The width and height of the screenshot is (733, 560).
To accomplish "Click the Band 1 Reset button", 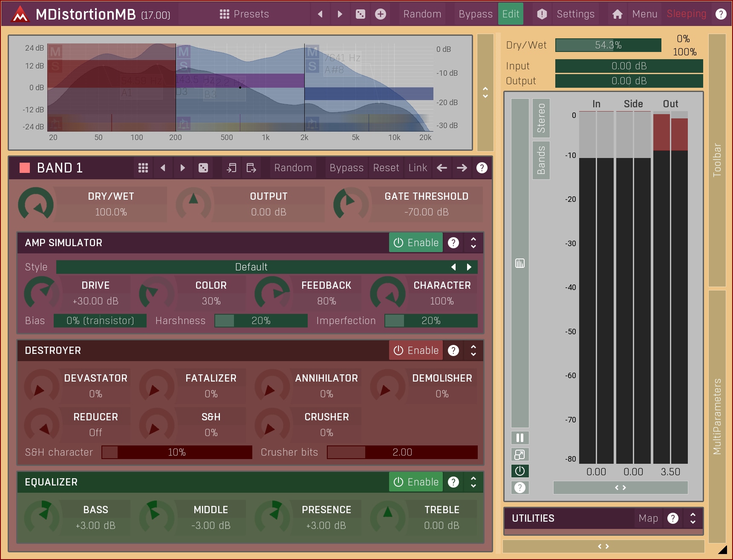I will (x=386, y=168).
